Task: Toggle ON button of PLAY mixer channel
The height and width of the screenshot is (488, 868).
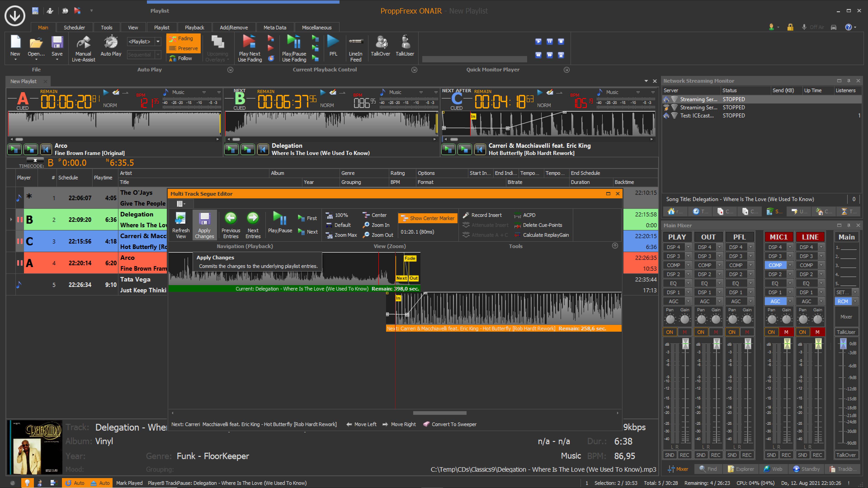Action: coord(670,332)
